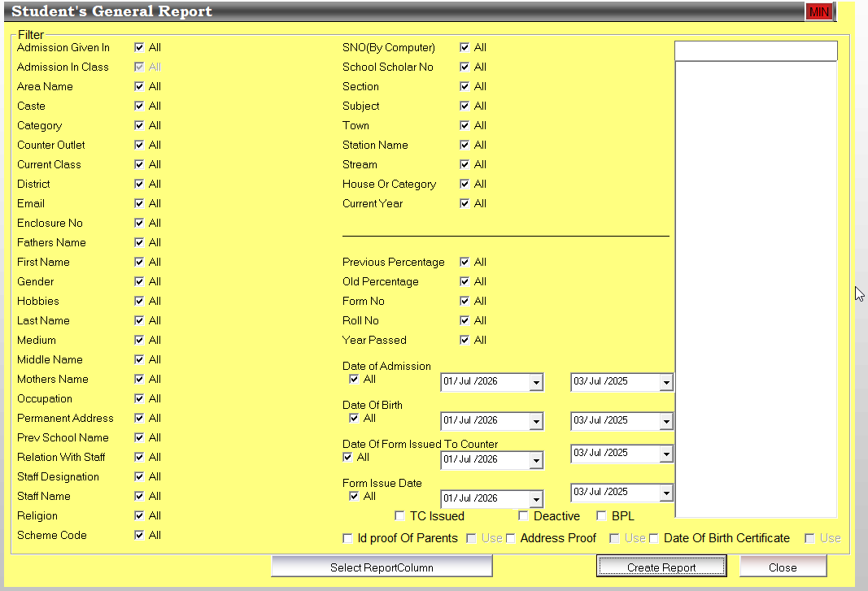This screenshot has width=868, height=591.
Task: Open Date of Admission from-date dropdown
Action: (536, 382)
